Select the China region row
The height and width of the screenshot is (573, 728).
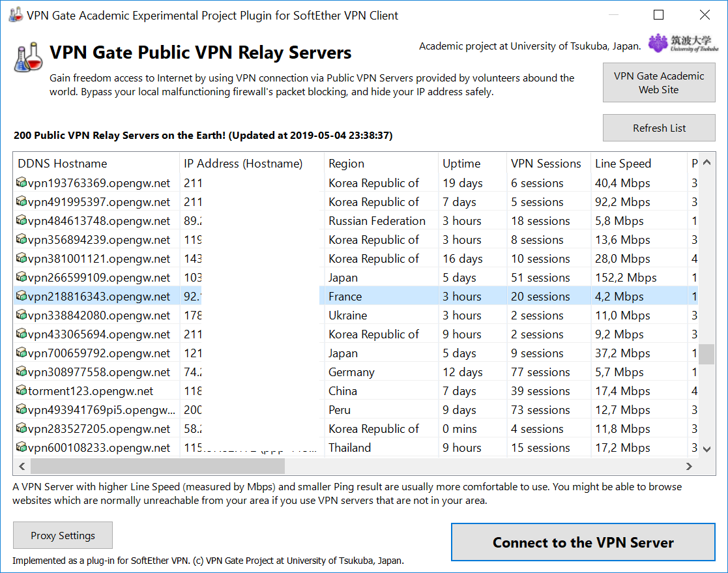click(x=355, y=391)
